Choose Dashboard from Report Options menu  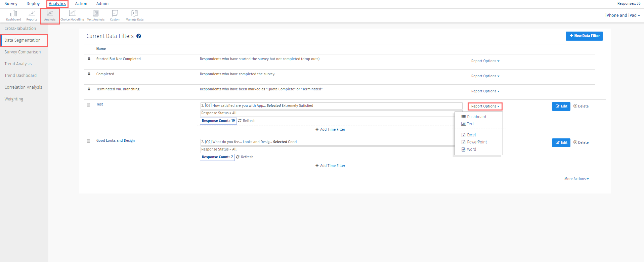tap(474, 117)
